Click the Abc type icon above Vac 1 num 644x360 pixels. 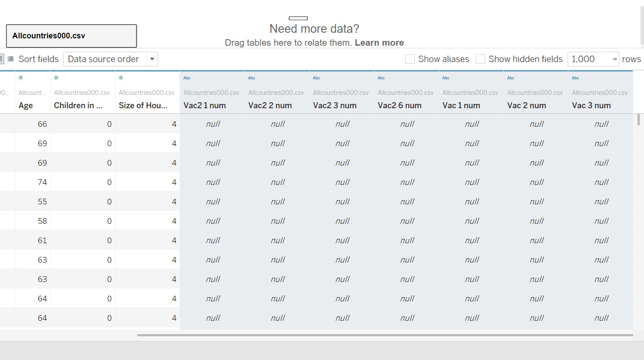[446, 78]
